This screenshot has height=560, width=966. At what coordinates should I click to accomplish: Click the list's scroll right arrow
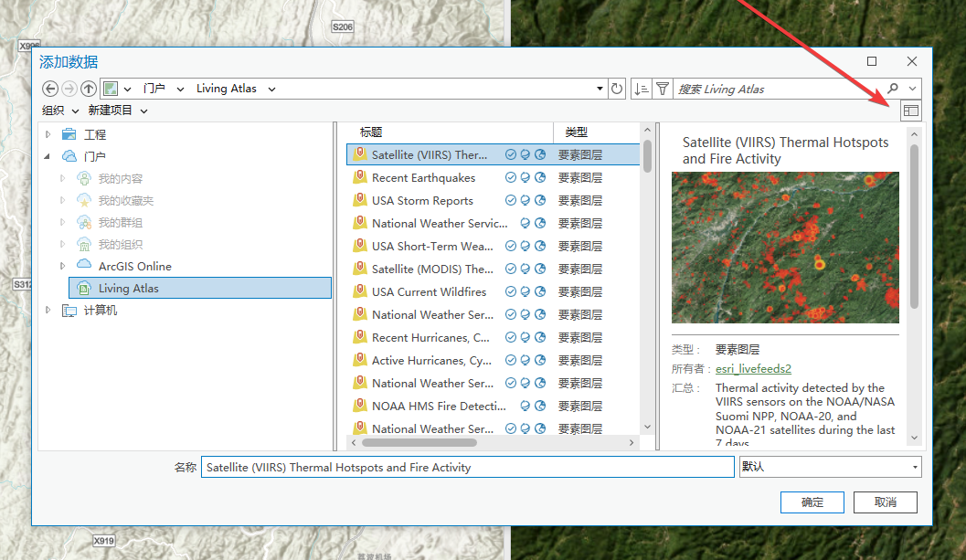(x=632, y=442)
